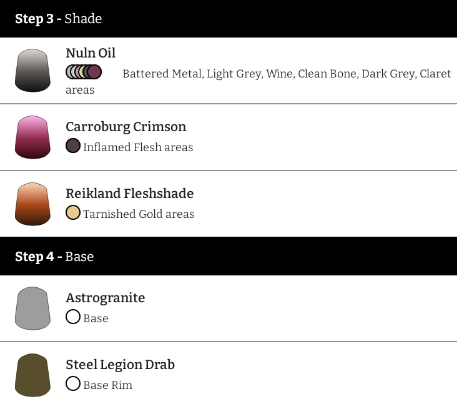457x405 pixels.
Task: Select the Tarnished Gold color swatch
Action: coord(73,212)
